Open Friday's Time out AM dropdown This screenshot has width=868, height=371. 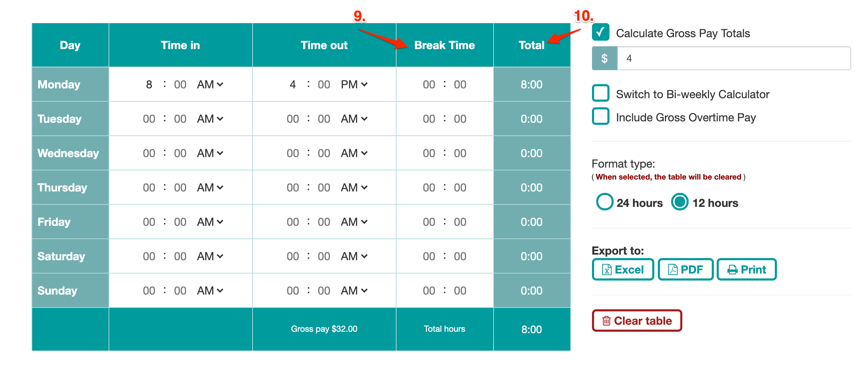pos(353,222)
